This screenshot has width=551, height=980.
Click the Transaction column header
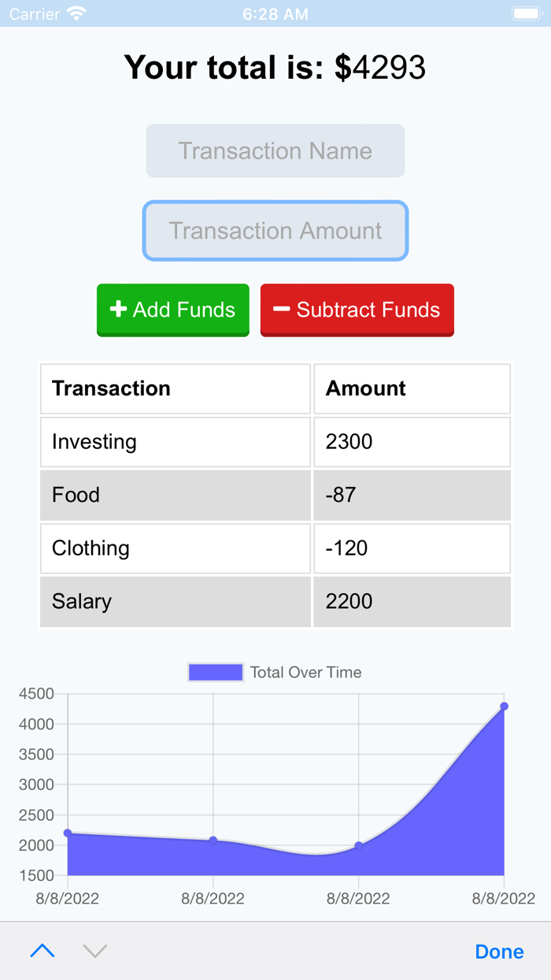click(x=175, y=388)
